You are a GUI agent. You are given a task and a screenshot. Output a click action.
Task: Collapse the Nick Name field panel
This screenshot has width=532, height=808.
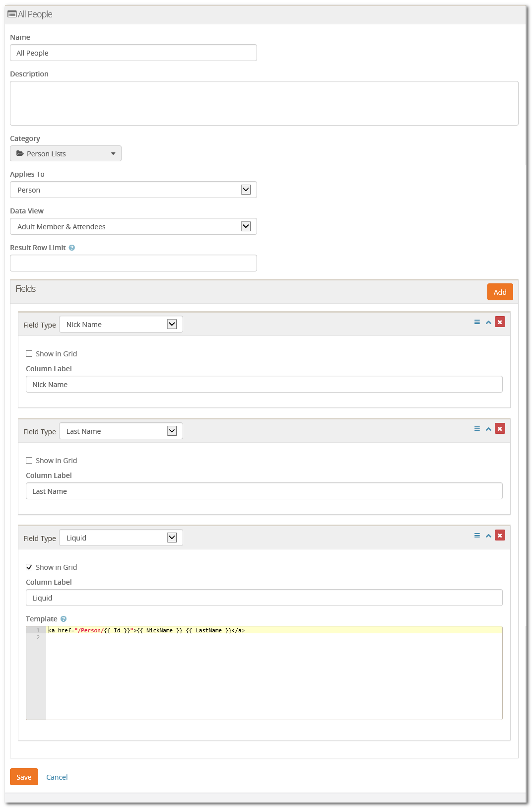[x=488, y=322]
